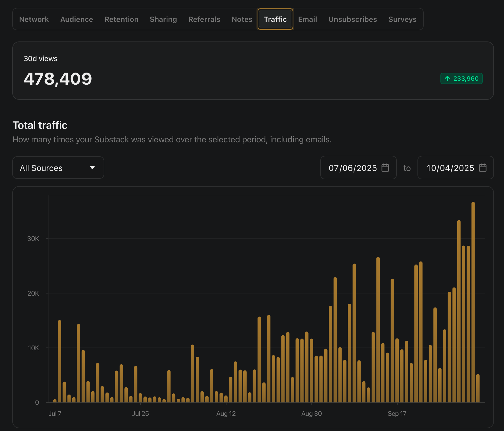Open the Email stats tab

(307, 19)
